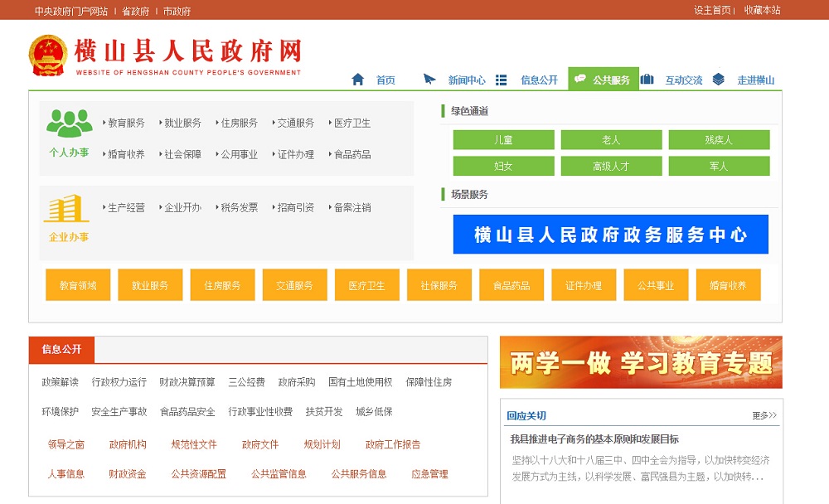The height and width of the screenshot is (504, 829).
Task: Click the list icon beside 信息公开
Action: pyautogui.click(x=502, y=80)
